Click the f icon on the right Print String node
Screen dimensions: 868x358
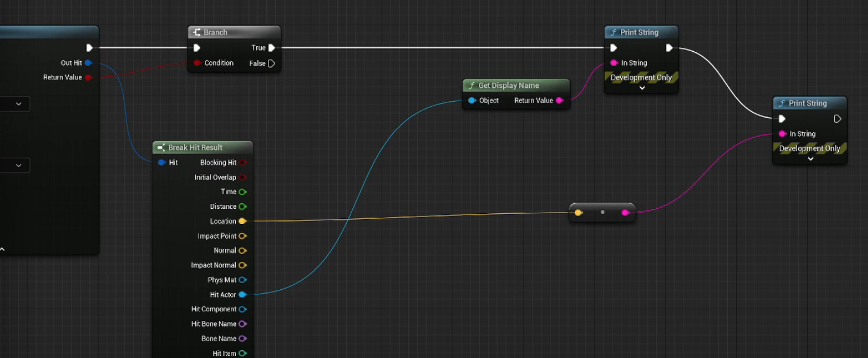click(781, 103)
